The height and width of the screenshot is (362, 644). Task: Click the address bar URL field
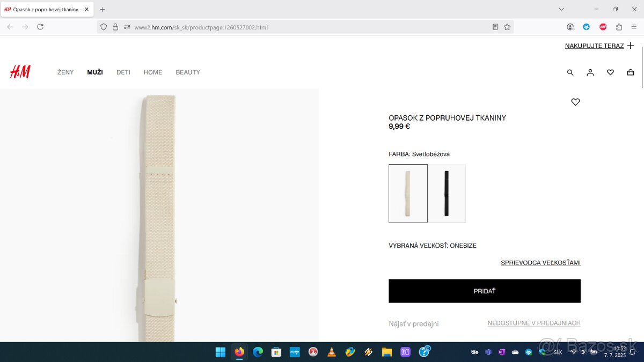[x=306, y=27]
